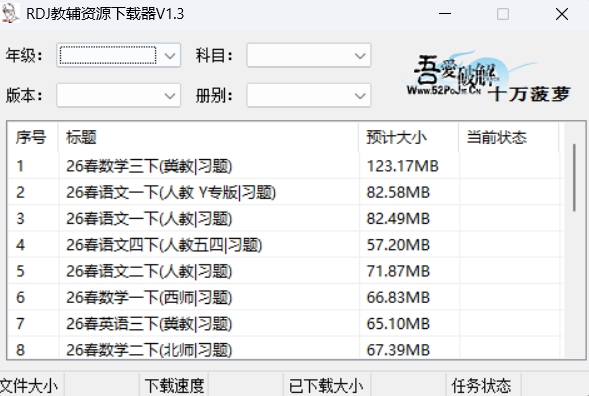Viewport: 589px width, 396px height.
Task: Select row 26春语文一下(人教 Y专版|习题)
Action: pyautogui.click(x=284, y=192)
